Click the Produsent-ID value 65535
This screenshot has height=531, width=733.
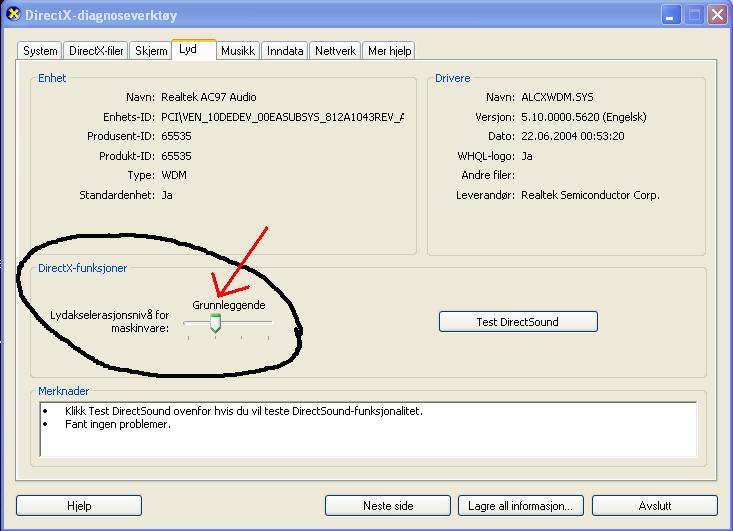coord(176,136)
